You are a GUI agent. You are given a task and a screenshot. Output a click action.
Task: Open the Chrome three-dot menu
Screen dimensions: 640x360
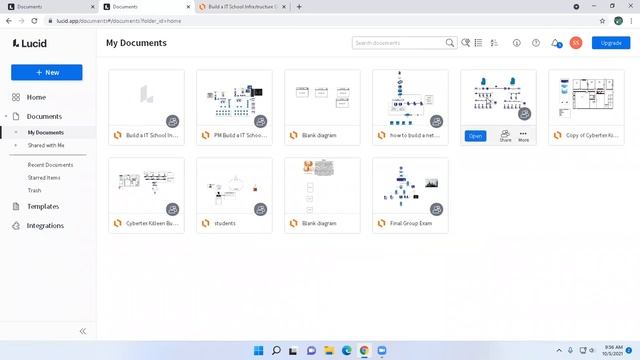(x=631, y=21)
